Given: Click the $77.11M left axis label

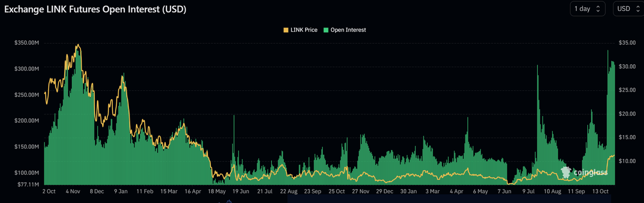Looking at the screenshot, I should point(28,184).
